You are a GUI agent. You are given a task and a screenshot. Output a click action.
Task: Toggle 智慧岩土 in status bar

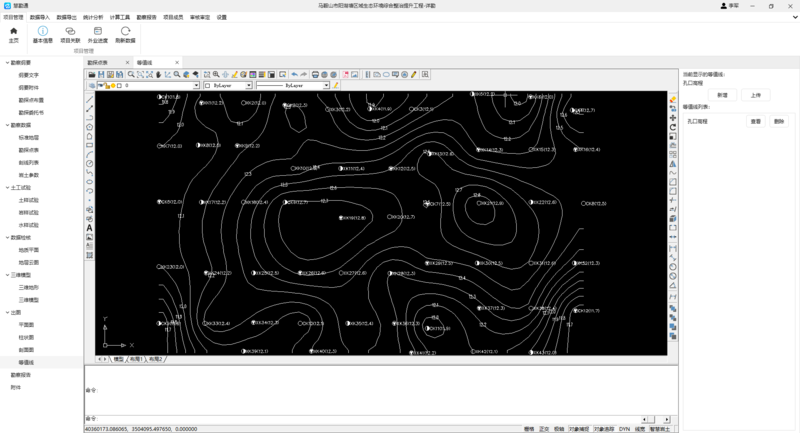pyautogui.click(x=660, y=429)
